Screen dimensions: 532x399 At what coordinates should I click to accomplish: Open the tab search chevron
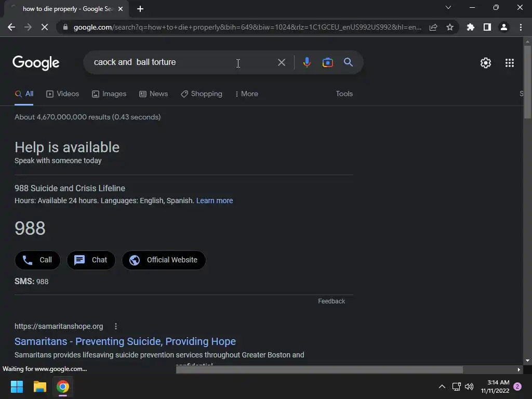click(448, 7)
